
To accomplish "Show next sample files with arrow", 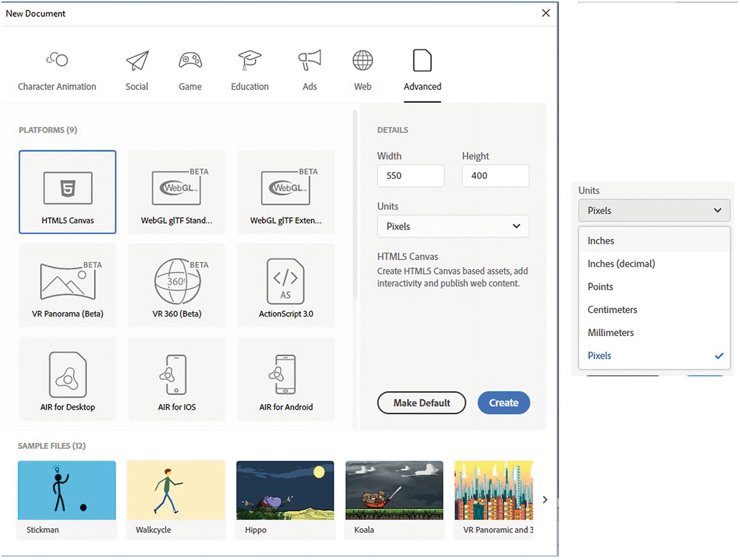I will (x=545, y=500).
